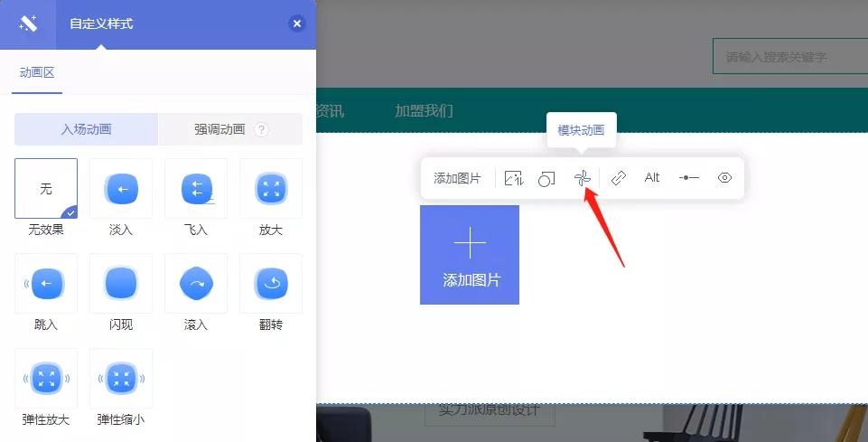
Task: Click the spacing slider icon in toolbar
Action: point(688,178)
